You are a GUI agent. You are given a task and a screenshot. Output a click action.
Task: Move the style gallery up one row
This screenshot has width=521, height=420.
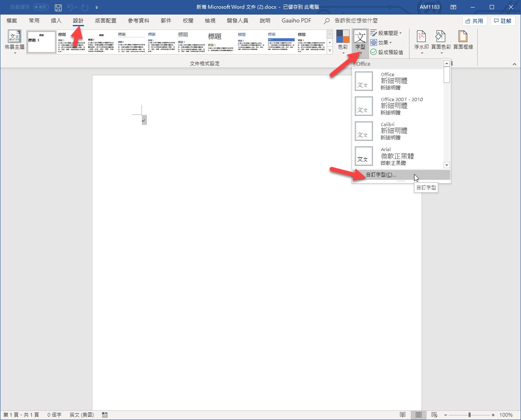[x=330, y=34]
